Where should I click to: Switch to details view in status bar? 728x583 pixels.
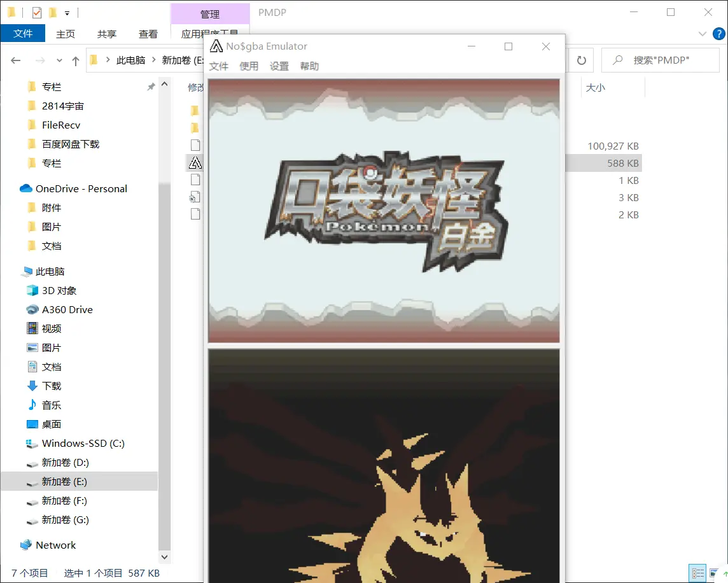tap(697, 573)
